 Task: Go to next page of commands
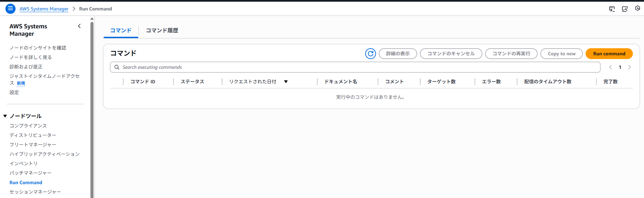(x=629, y=67)
